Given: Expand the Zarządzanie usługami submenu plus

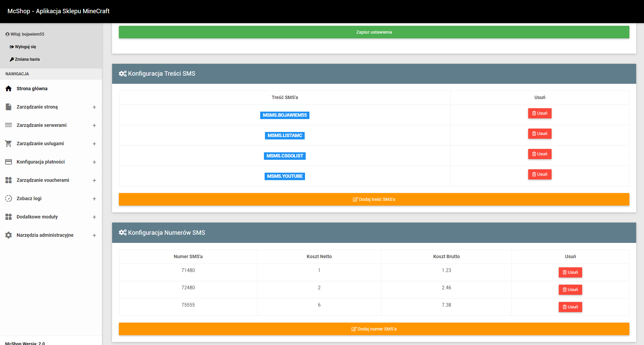Looking at the screenshot, I should pyautogui.click(x=94, y=144).
